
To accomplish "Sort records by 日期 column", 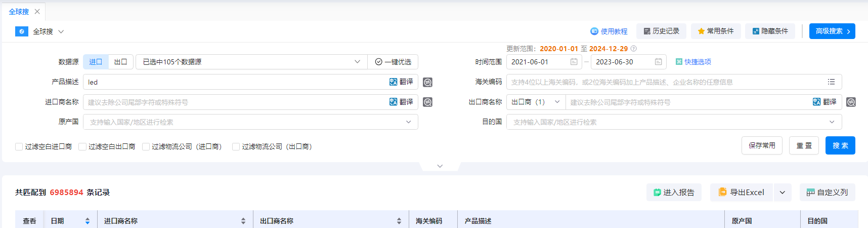I will [87, 221].
